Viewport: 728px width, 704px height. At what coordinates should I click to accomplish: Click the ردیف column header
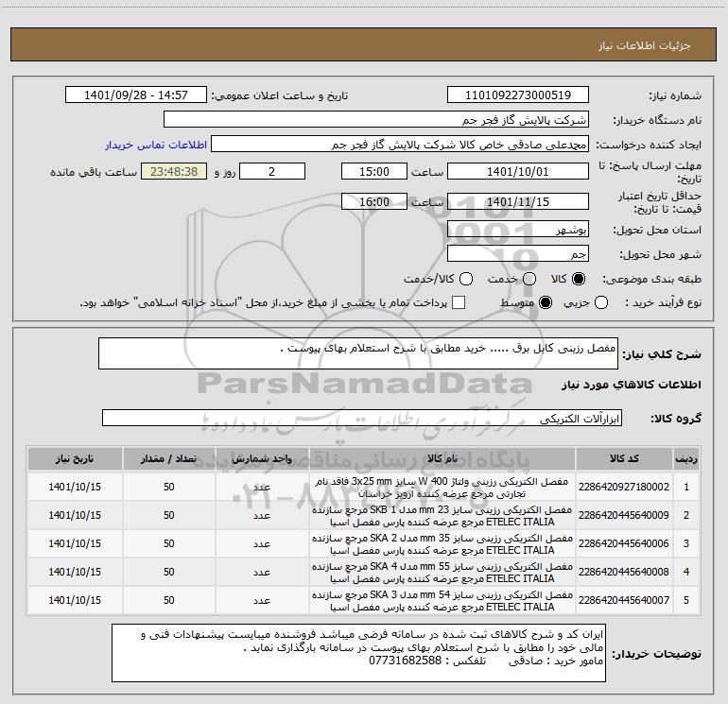pos(686,458)
